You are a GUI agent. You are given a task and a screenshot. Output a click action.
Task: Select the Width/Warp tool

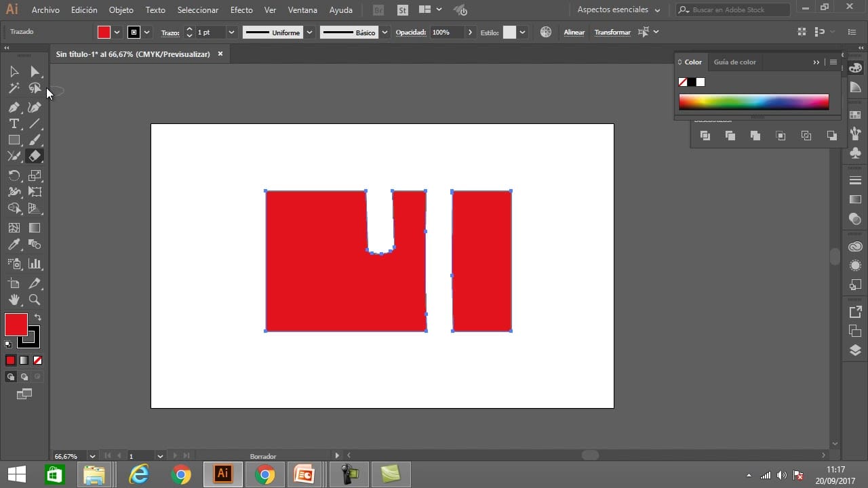click(14, 192)
